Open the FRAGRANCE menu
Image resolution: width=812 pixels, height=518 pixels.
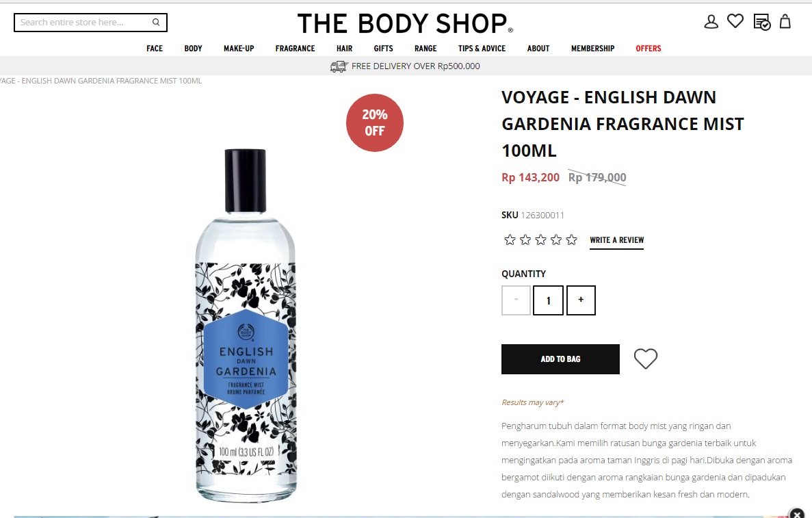[295, 48]
